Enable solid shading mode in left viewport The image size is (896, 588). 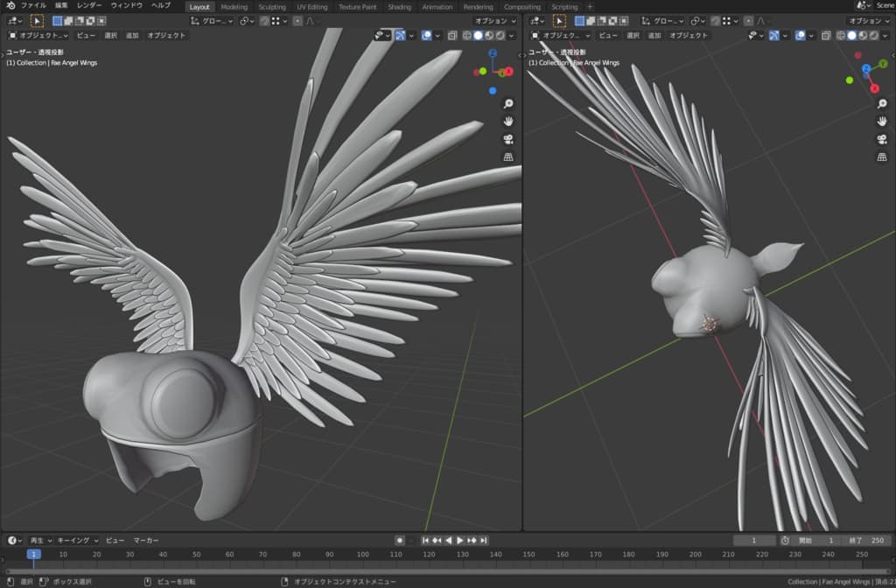click(x=478, y=36)
